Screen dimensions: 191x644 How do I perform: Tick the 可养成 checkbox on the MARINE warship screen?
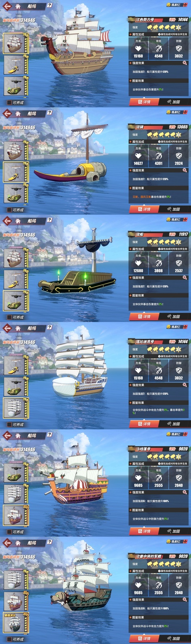(x=9, y=640)
